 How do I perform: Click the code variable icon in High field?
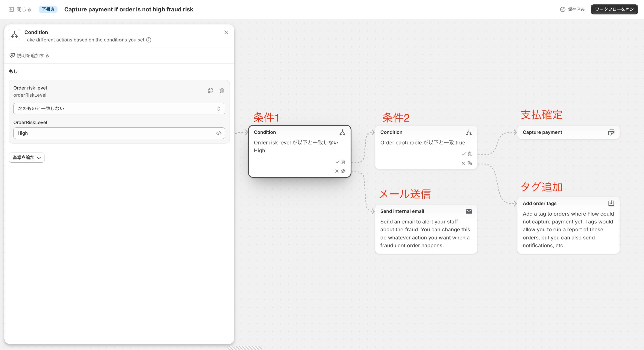click(x=219, y=133)
